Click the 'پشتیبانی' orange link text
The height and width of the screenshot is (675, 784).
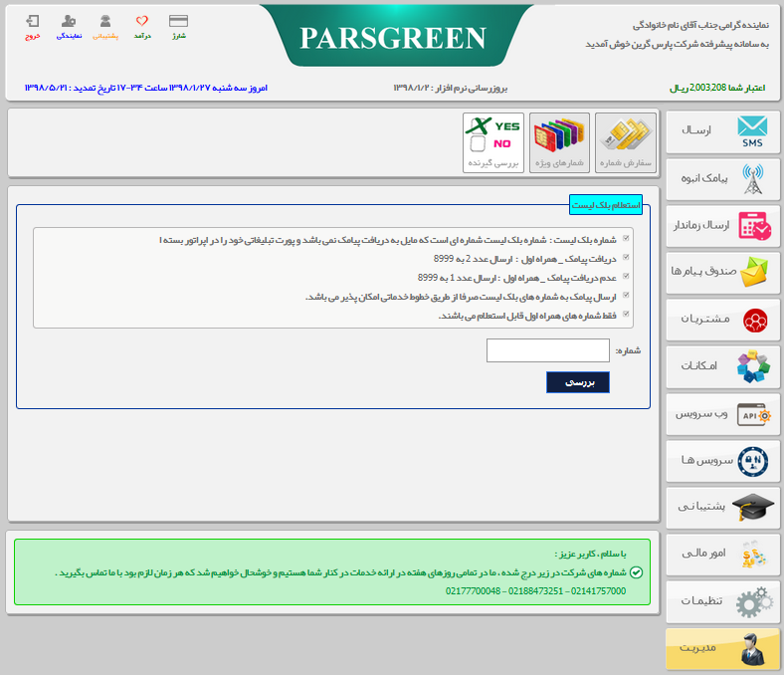point(105,36)
